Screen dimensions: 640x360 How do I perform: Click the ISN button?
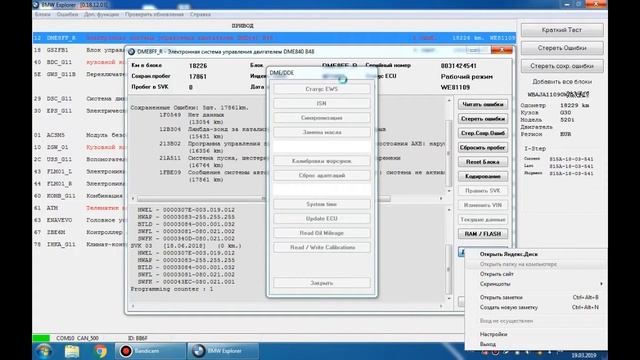[322, 103]
